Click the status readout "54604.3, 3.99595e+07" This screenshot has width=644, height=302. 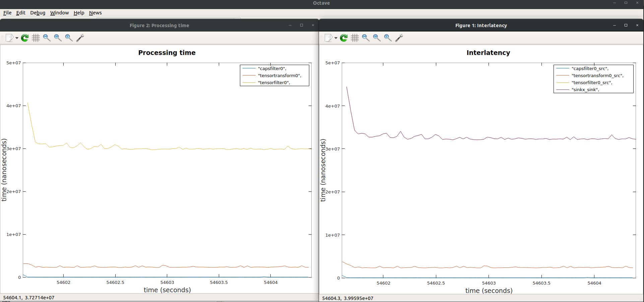tap(348, 298)
